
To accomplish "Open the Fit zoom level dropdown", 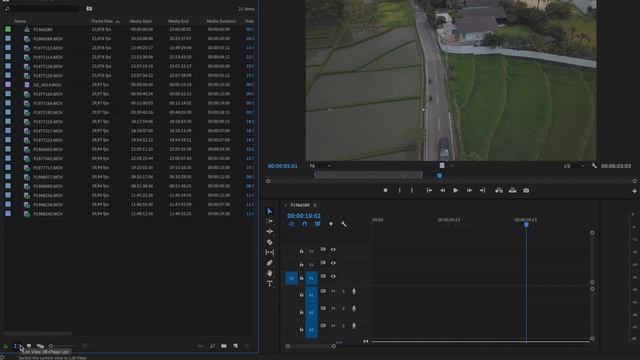I will point(320,166).
